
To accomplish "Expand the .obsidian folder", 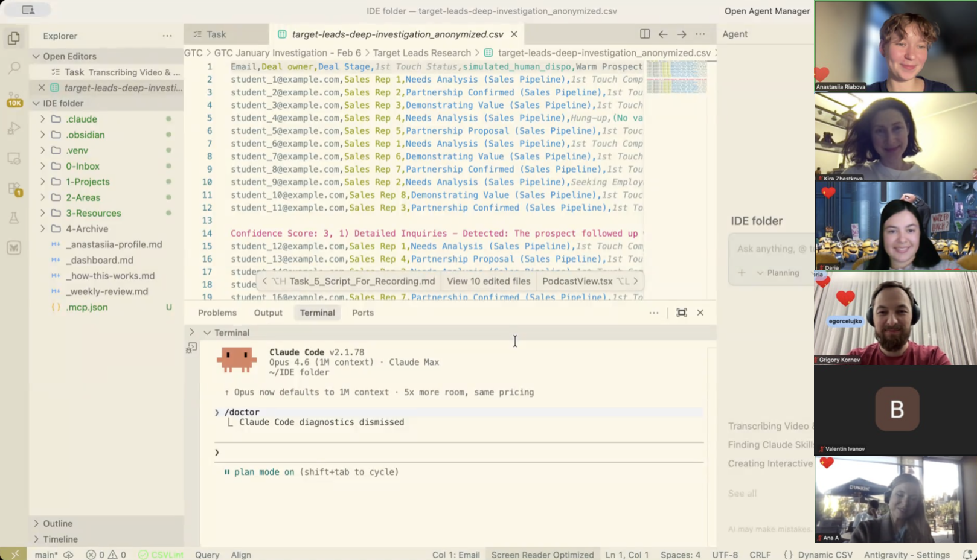I will coord(42,135).
